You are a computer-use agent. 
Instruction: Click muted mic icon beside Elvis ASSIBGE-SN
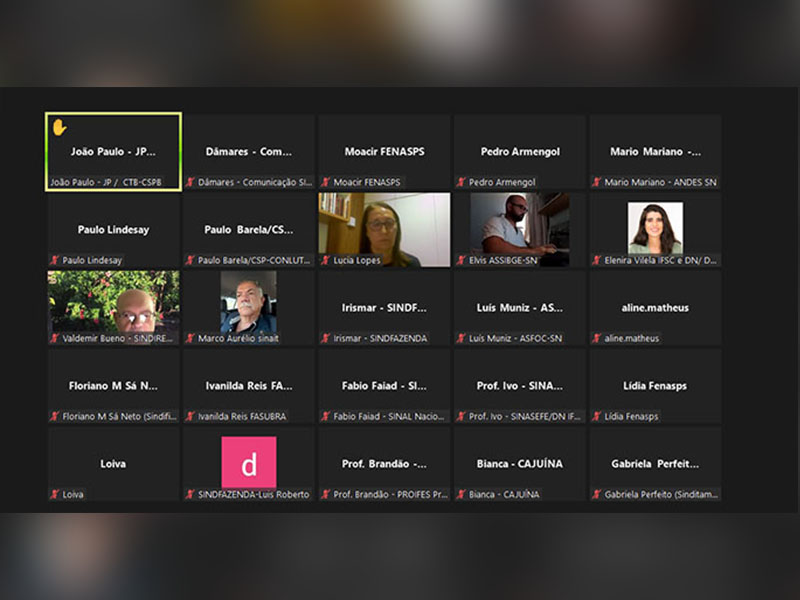pos(461,261)
